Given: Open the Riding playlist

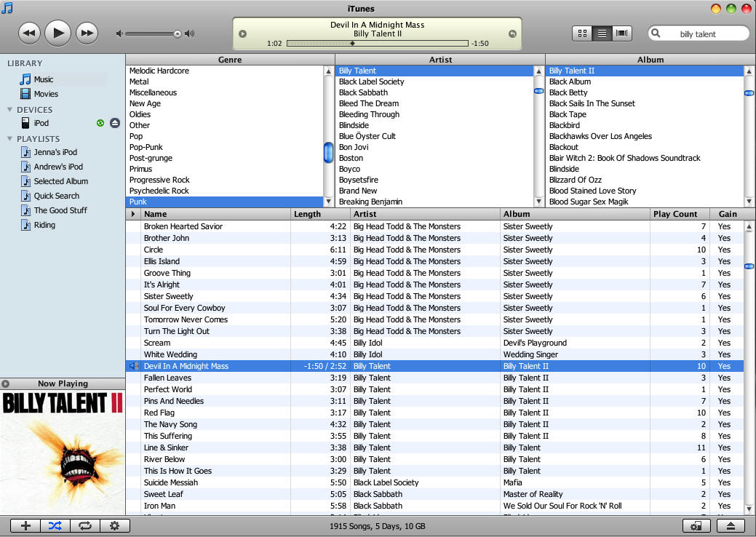Looking at the screenshot, I should (x=44, y=225).
